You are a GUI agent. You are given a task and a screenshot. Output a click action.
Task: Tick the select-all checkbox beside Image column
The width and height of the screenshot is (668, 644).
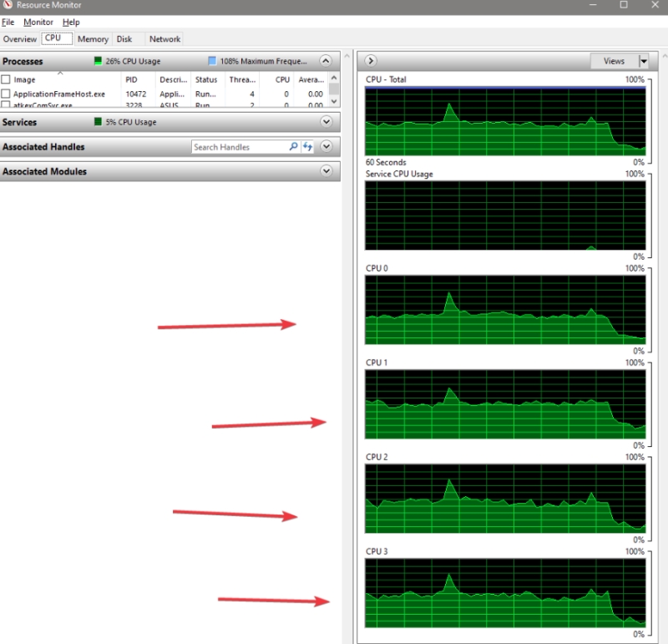6,79
